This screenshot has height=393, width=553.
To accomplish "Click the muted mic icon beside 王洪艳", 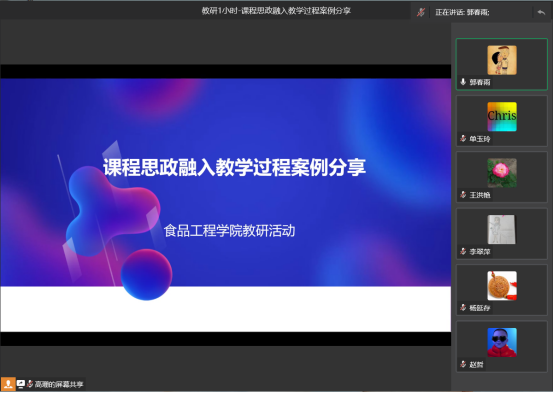I will pos(463,195).
